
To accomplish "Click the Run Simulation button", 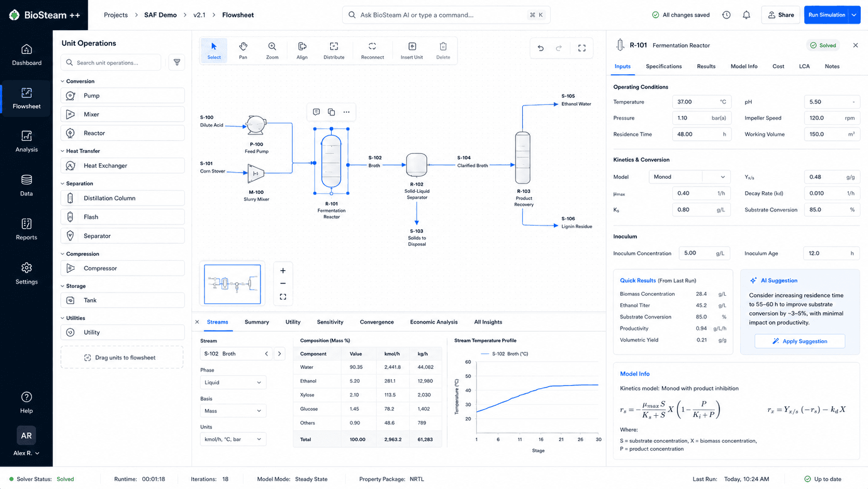I will (x=826, y=15).
